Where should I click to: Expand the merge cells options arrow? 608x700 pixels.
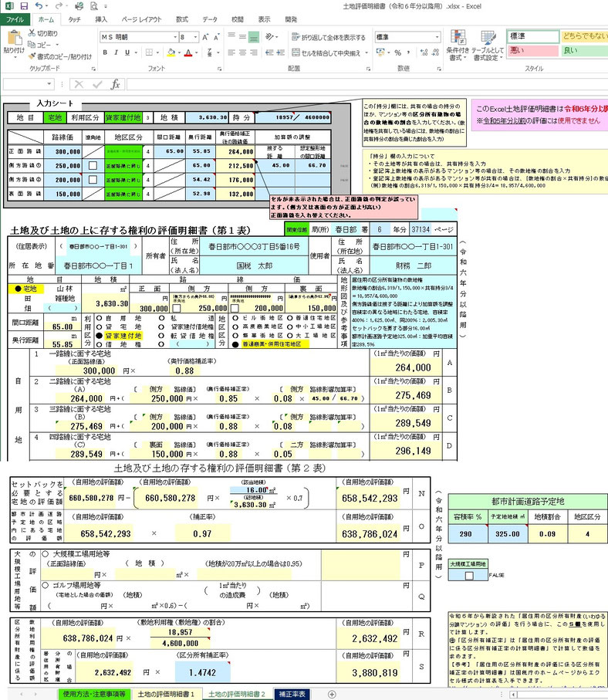click(366, 52)
